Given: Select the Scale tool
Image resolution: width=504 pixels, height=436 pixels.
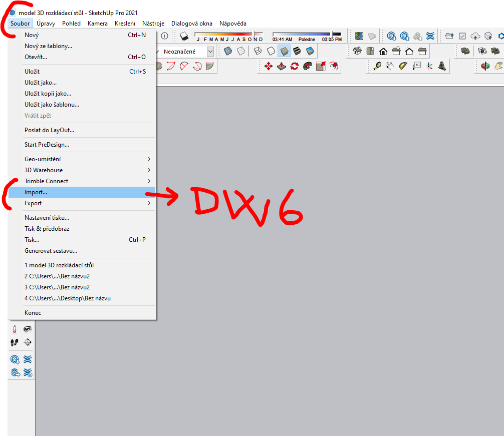Looking at the screenshot, I should [x=321, y=66].
